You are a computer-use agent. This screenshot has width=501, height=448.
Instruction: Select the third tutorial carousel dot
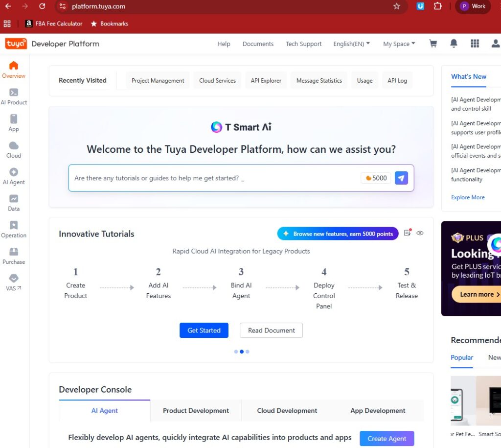tap(248, 352)
